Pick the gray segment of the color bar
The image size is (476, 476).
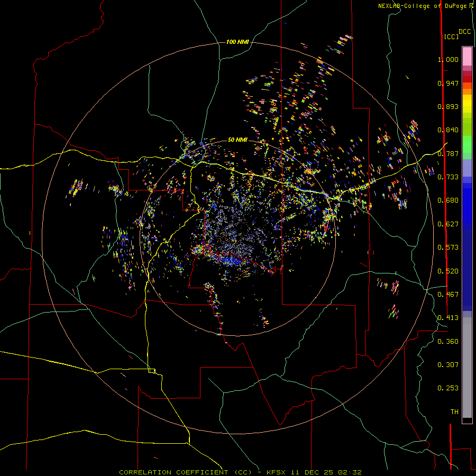(x=467, y=368)
